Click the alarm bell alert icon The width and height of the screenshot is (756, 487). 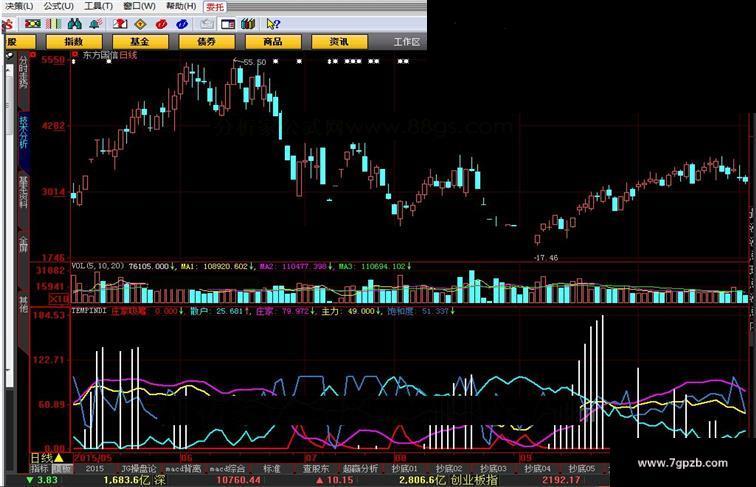tap(95, 24)
